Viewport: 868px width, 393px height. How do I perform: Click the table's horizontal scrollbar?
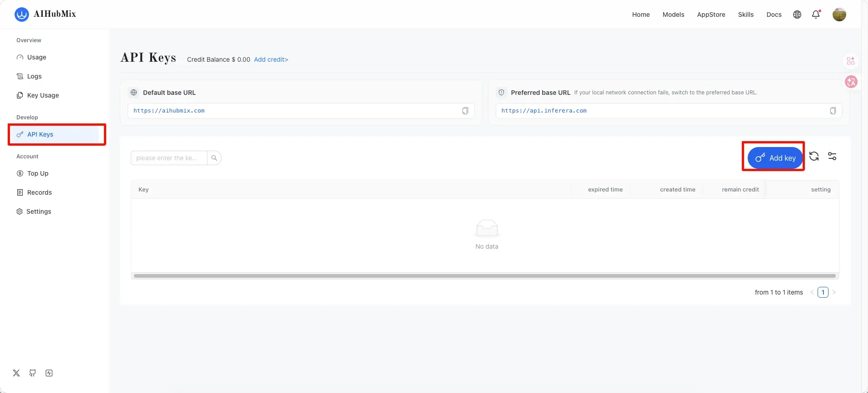[x=485, y=276]
